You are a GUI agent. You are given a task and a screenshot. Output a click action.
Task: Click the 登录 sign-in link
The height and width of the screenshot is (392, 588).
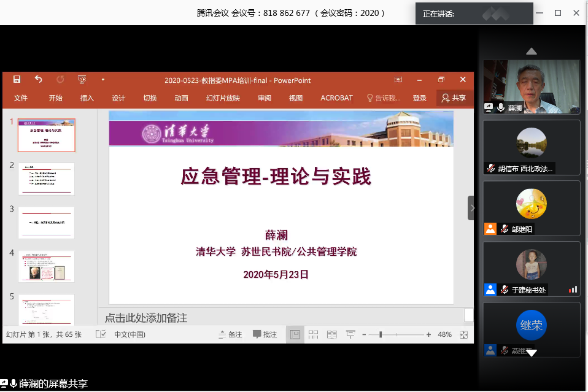click(419, 98)
